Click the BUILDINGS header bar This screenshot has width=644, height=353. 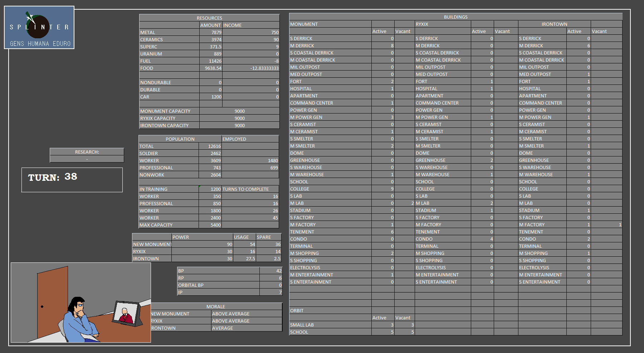pos(455,17)
